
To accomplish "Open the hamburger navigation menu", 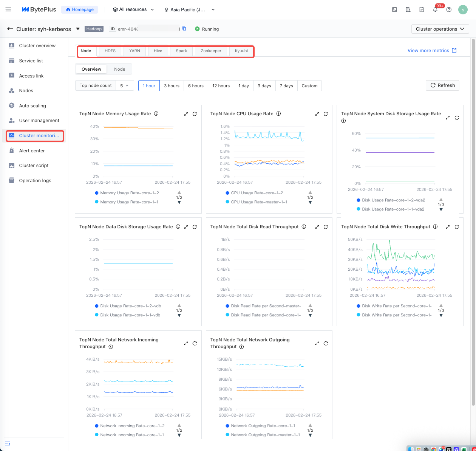I will click(x=8, y=9).
